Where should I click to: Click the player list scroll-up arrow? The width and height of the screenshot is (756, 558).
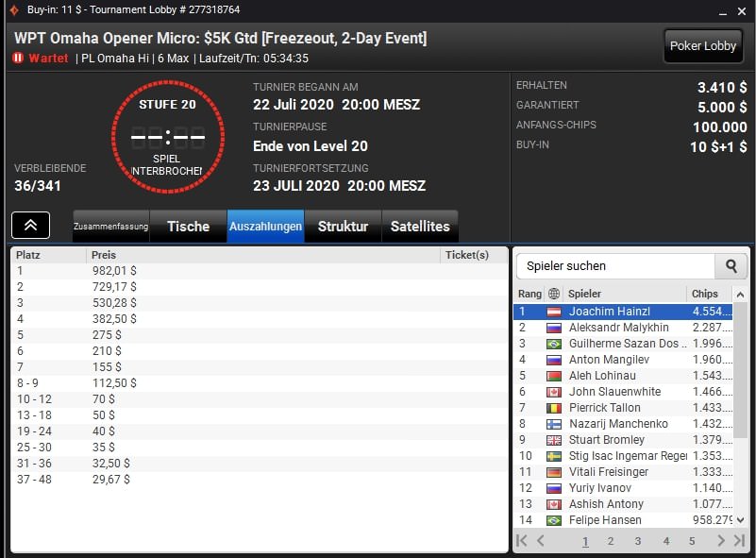[x=740, y=294]
